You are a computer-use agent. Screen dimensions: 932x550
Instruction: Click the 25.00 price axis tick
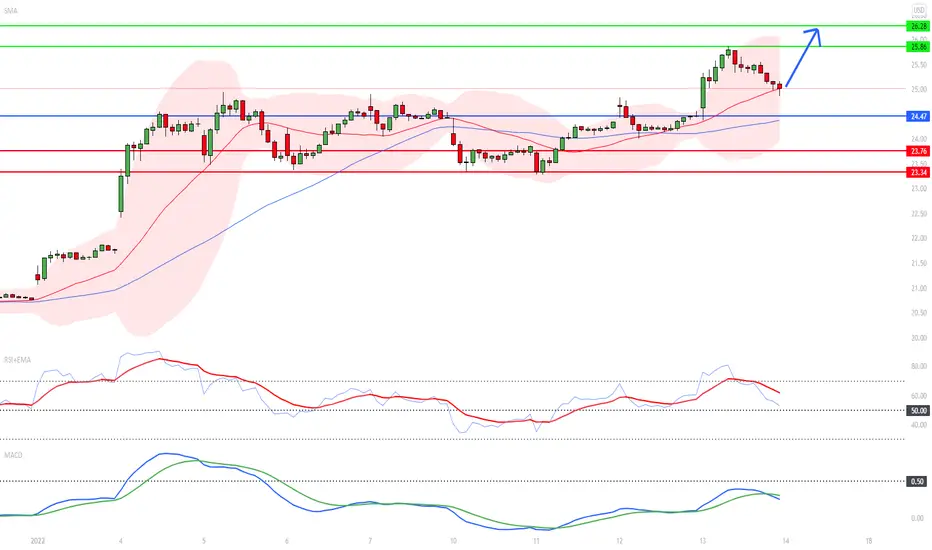pyautogui.click(x=919, y=89)
